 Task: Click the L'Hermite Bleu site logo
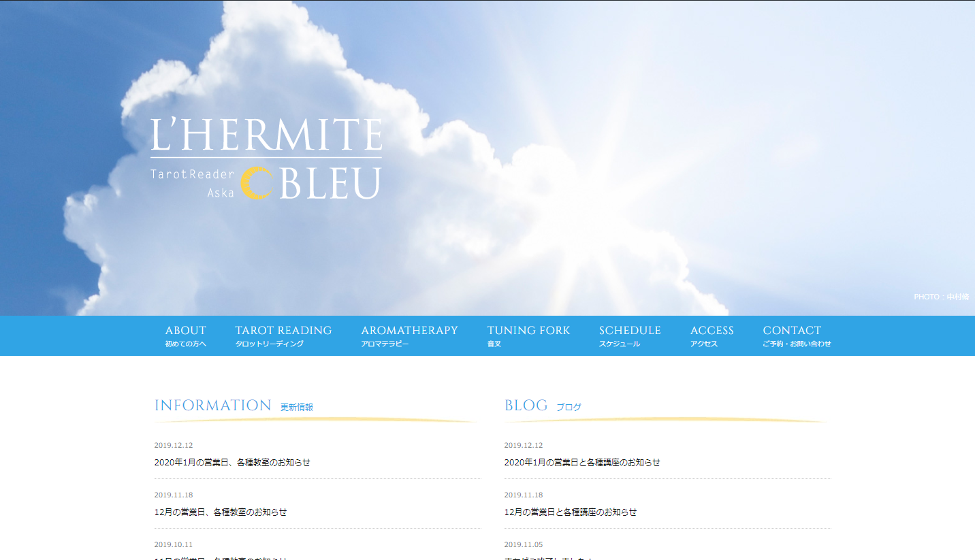[x=266, y=159]
